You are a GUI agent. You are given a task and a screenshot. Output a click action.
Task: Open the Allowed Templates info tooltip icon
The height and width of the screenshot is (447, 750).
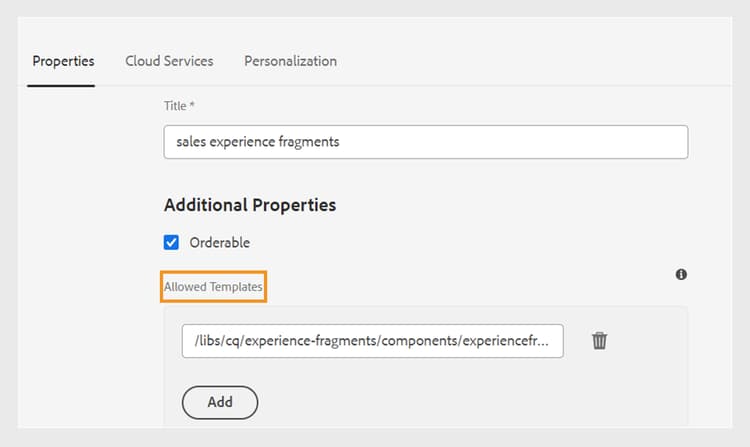click(x=681, y=274)
